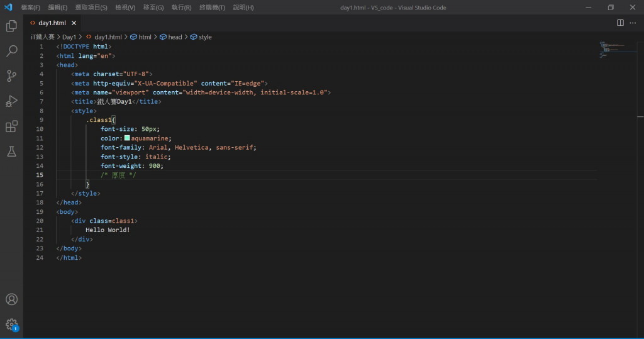Click the UTF-8 charset value
Viewport: 644px width, 339px height.
136,74
